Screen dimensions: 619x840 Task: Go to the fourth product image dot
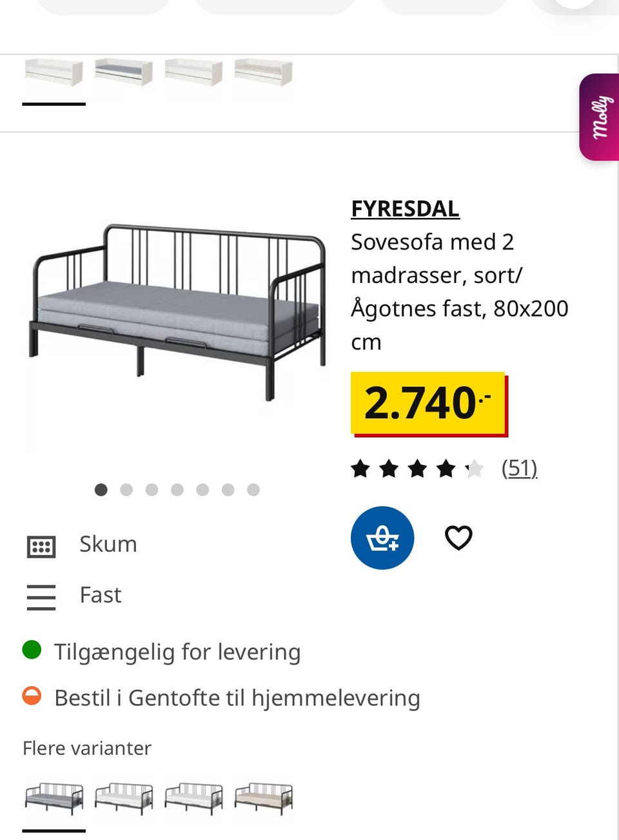tap(177, 490)
